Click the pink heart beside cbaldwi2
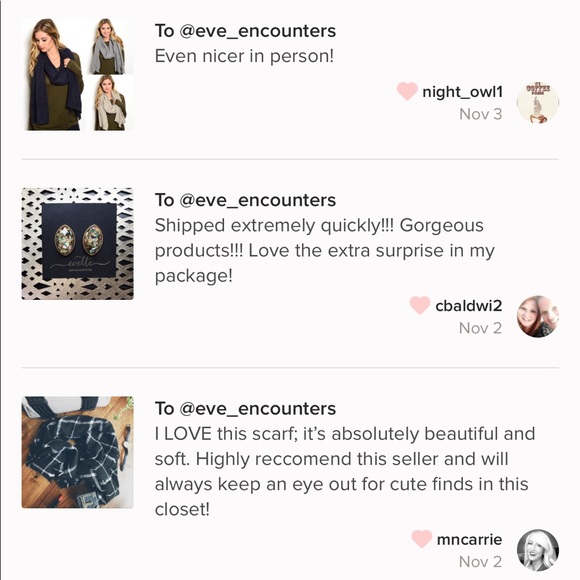The width and height of the screenshot is (580, 580). click(420, 305)
